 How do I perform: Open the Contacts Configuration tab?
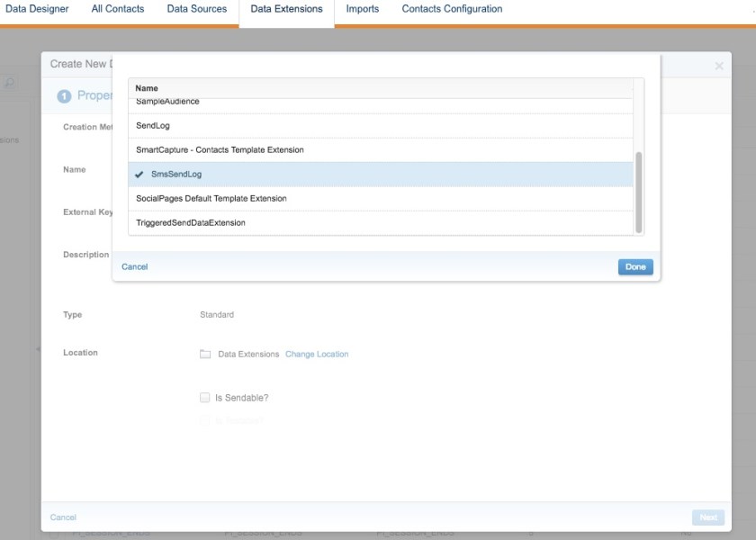pyautogui.click(x=452, y=9)
